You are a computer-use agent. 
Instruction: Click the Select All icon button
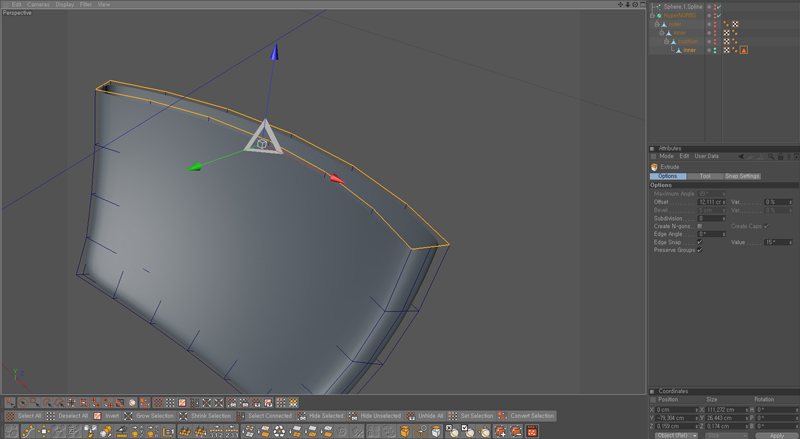pos(10,416)
